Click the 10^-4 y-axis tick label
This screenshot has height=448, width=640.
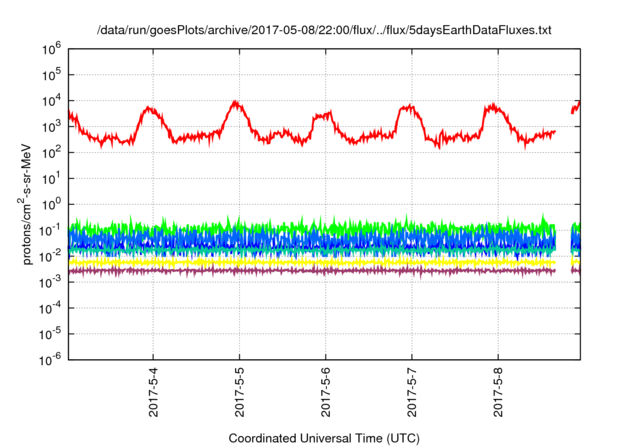pos(51,309)
